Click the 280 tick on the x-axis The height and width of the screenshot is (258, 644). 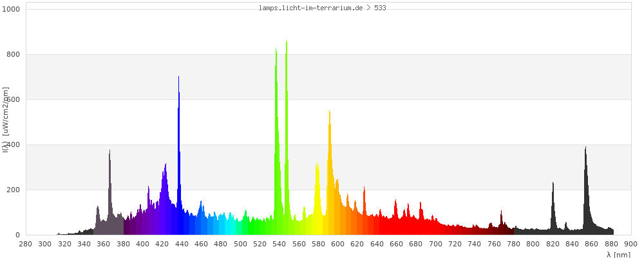click(25, 244)
